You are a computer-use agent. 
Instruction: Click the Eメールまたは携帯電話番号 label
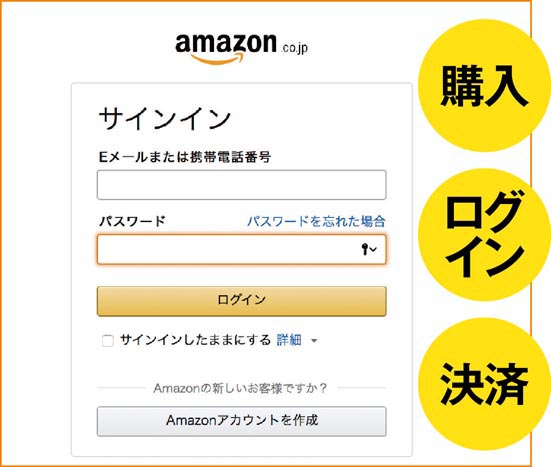coord(185,157)
